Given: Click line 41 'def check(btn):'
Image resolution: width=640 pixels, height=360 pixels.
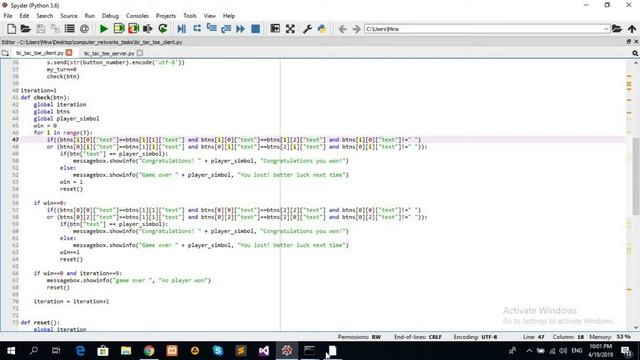Looking at the screenshot, I should pyautogui.click(x=45, y=98).
